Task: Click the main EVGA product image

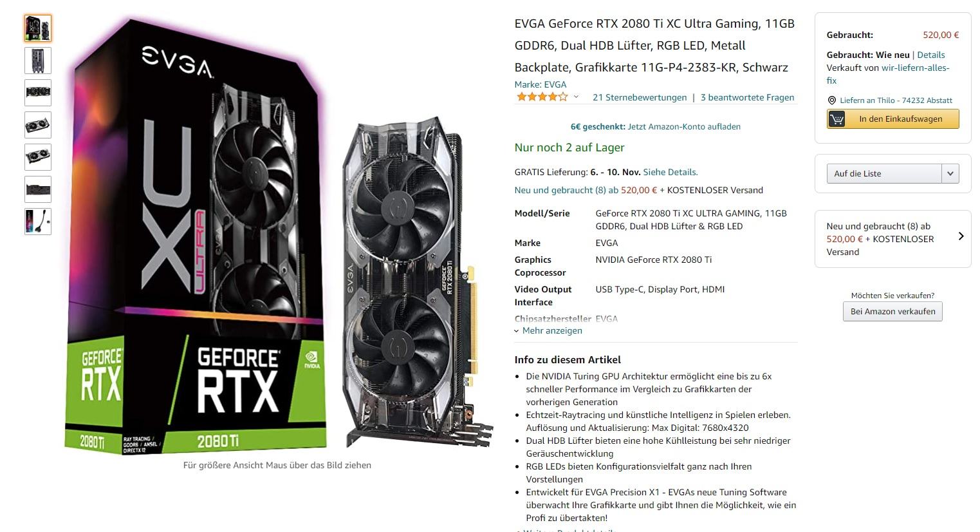Action: (278, 235)
